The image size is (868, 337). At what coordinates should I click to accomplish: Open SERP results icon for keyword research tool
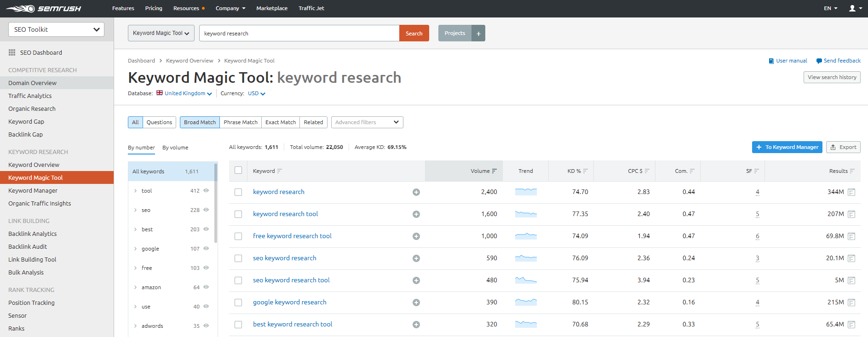(851, 214)
